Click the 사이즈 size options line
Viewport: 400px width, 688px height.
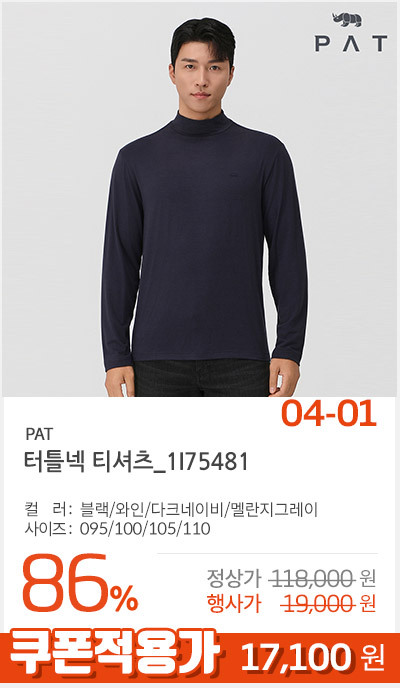(x=118, y=530)
